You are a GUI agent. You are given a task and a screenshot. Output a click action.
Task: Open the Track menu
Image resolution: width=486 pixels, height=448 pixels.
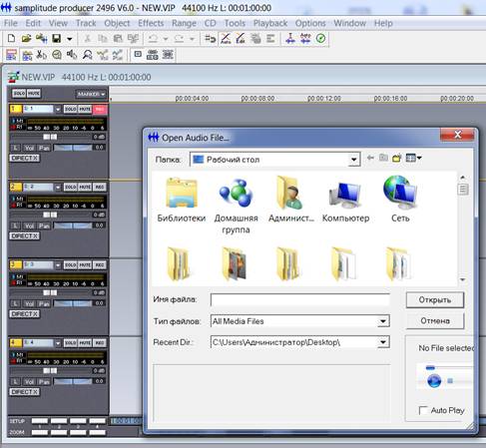[86, 23]
